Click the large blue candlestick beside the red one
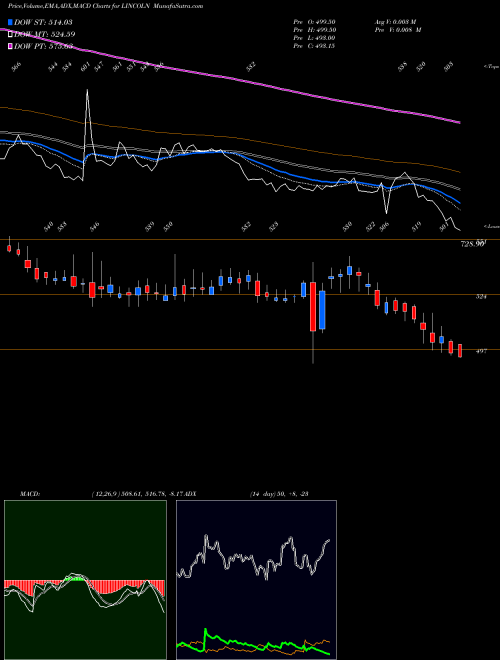The height and width of the screenshot is (660, 500). pos(322,310)
